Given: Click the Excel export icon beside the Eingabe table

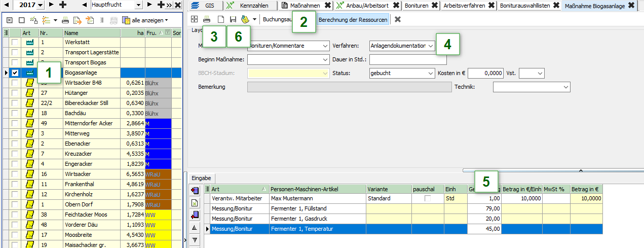Looking at the screenshot, I should point(195,203).
